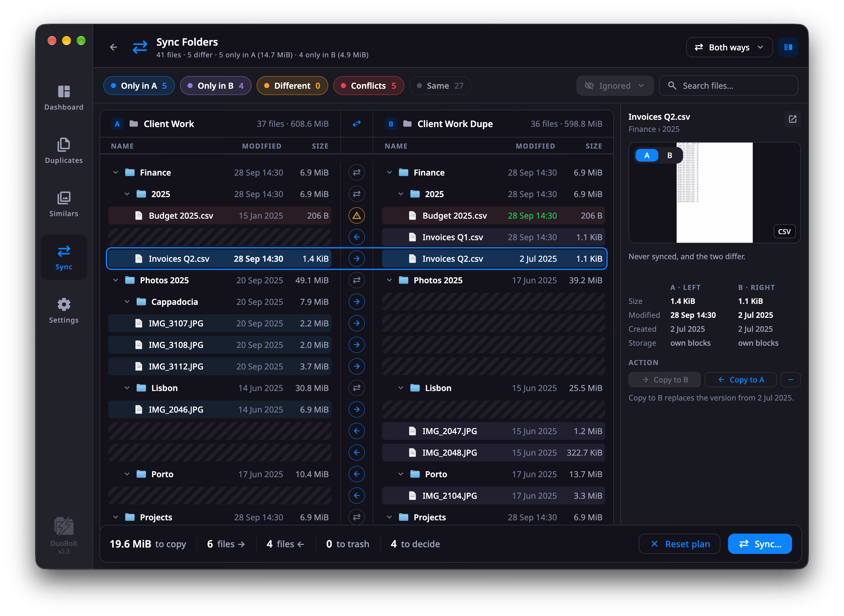Open the Both ways direction dropdown
Image resolution: width=844 pixels, height=616 pixels.
pos(729,47)
